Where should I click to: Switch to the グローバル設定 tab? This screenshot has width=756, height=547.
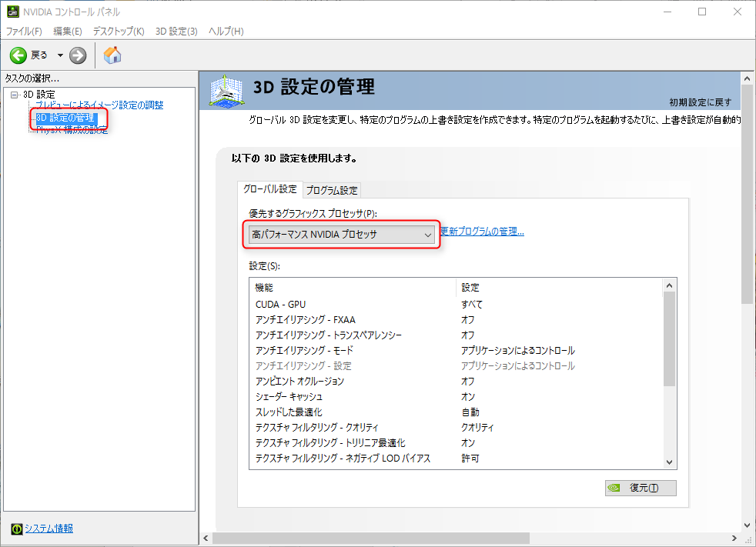coord(270,189)
